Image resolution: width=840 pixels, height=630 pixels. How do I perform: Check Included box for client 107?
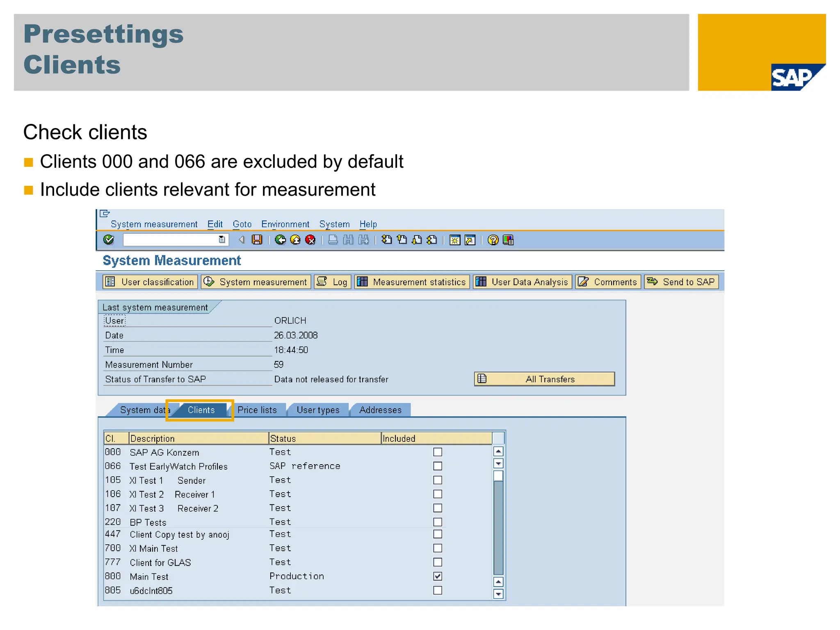point(438,508)
